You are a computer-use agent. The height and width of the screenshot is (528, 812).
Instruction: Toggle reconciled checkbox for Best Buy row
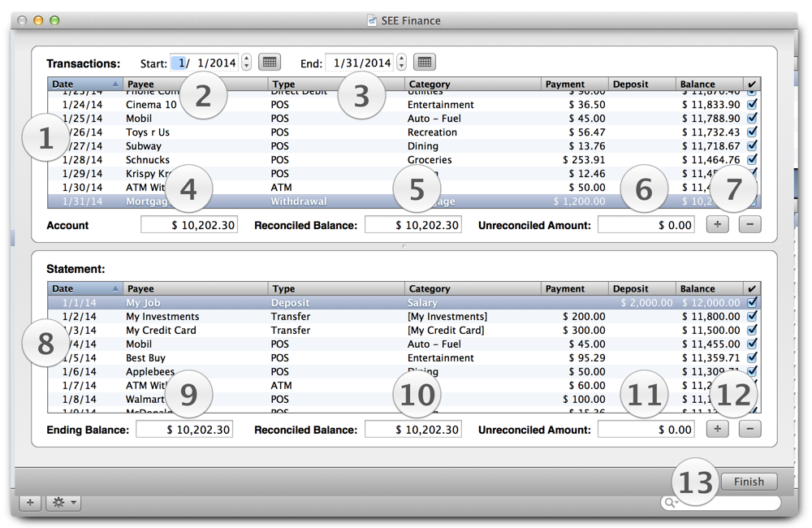752,357
